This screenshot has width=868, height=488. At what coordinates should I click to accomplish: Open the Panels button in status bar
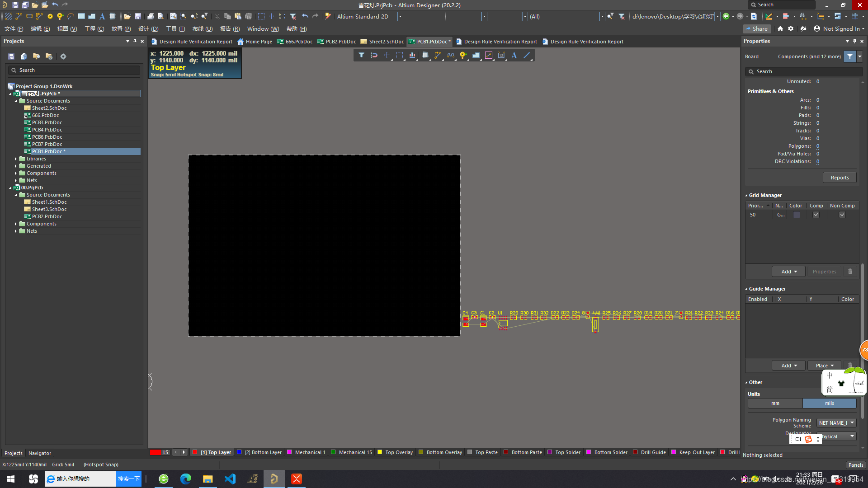pyautogui.click(x=855, y=465)
